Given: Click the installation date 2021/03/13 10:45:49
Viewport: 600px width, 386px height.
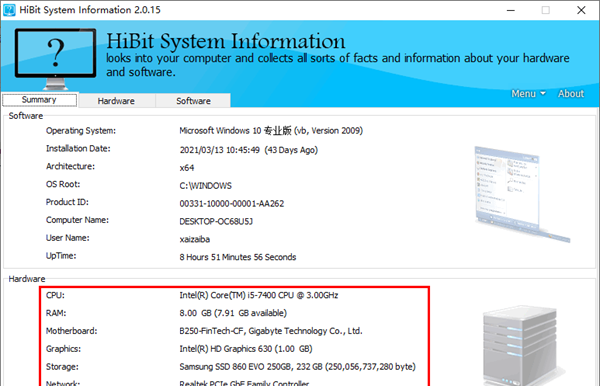Looking at the screenshot, I should tap(248, 150).
